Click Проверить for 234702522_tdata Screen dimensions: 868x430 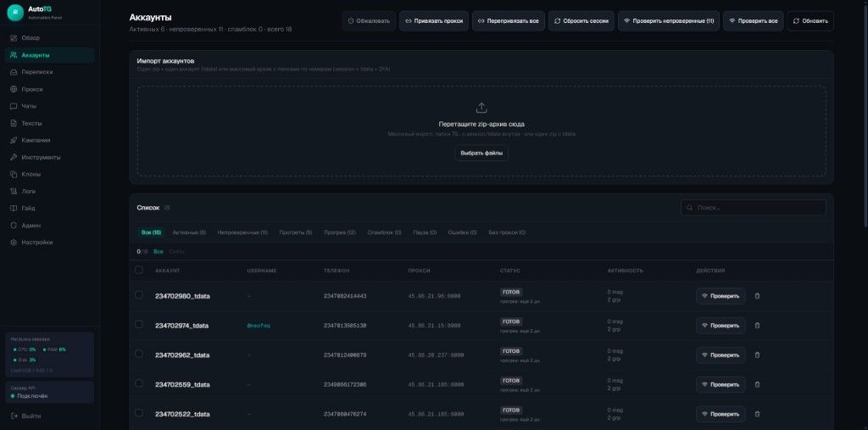(721, 414)
